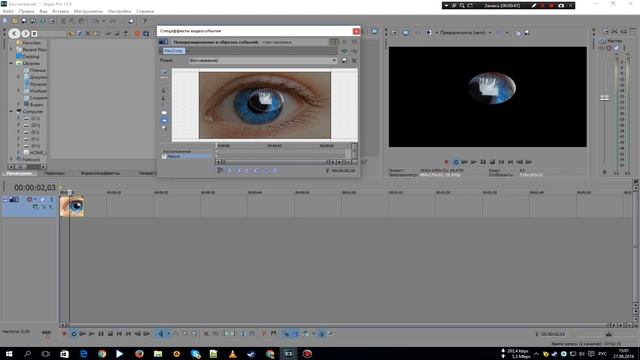
Task: Delete the Pan/Crop preset with X icon
Action: tap(354, 60)
